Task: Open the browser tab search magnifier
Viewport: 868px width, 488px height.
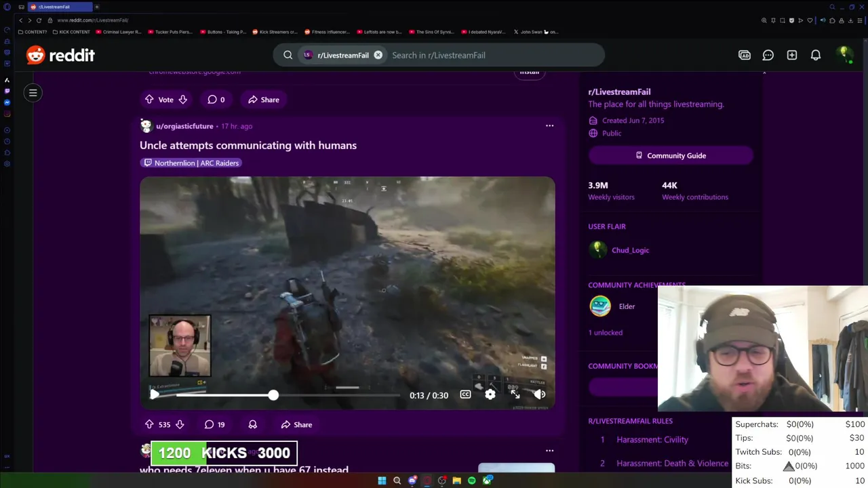Action: coord(832,7)
